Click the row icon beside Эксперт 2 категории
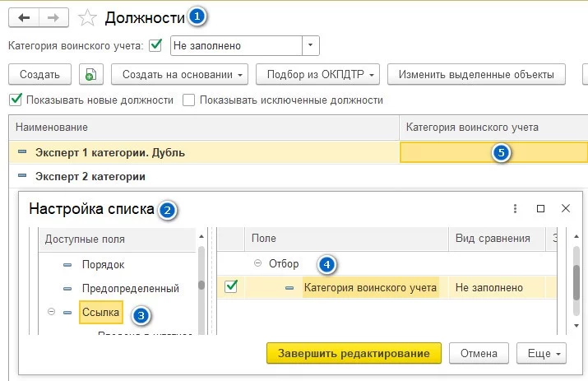Image resolution: width=588 pixels, height=381 pixels. point(22,175)
